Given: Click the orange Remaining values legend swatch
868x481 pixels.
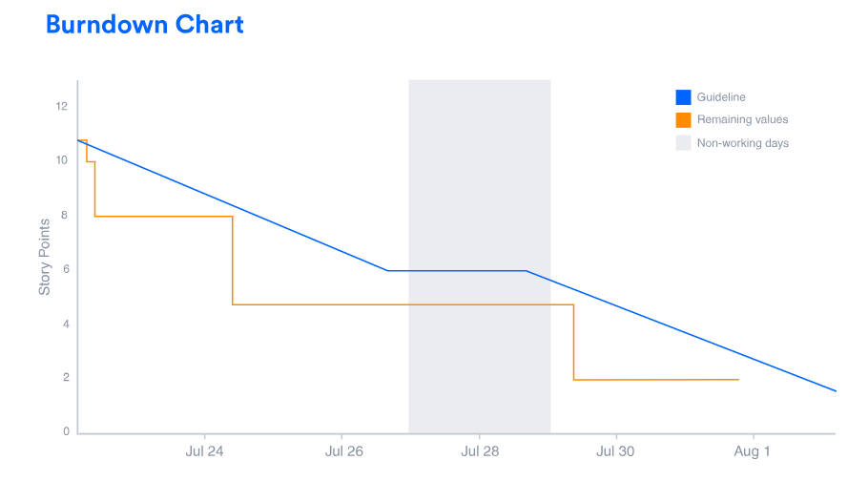Looking at the screenshot, I should [683, 120].
